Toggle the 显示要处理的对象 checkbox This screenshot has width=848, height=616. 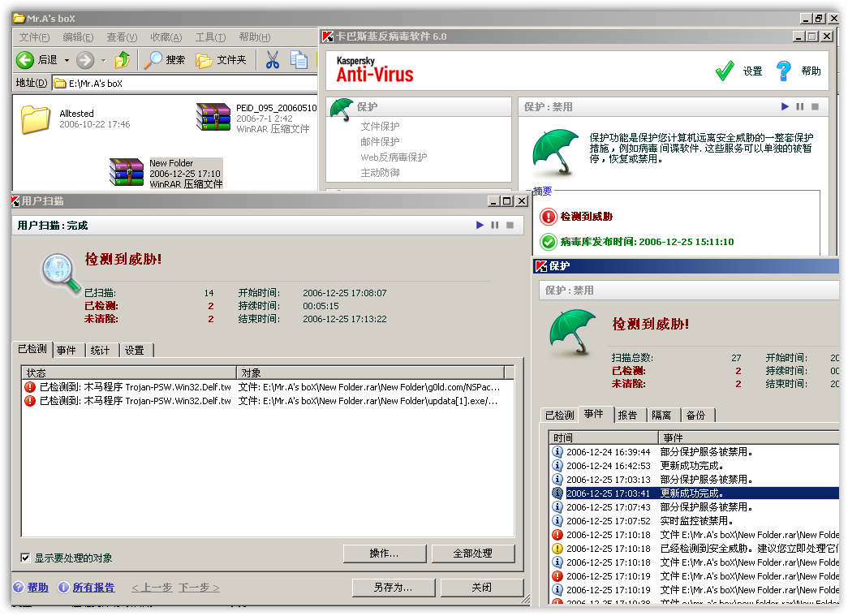click(25, 558)
